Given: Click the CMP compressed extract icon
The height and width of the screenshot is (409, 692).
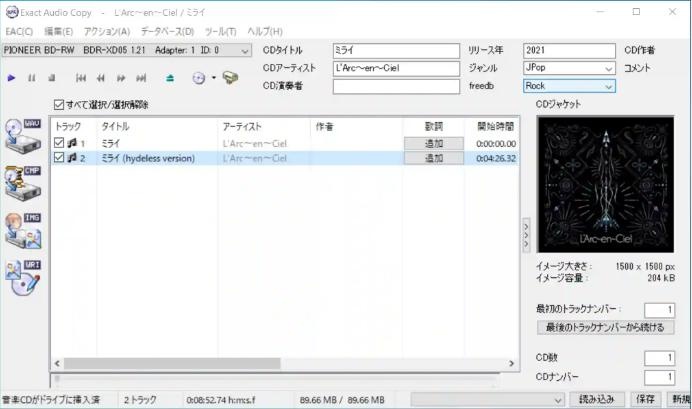Looking at the screenshot, I should point(23,183).
